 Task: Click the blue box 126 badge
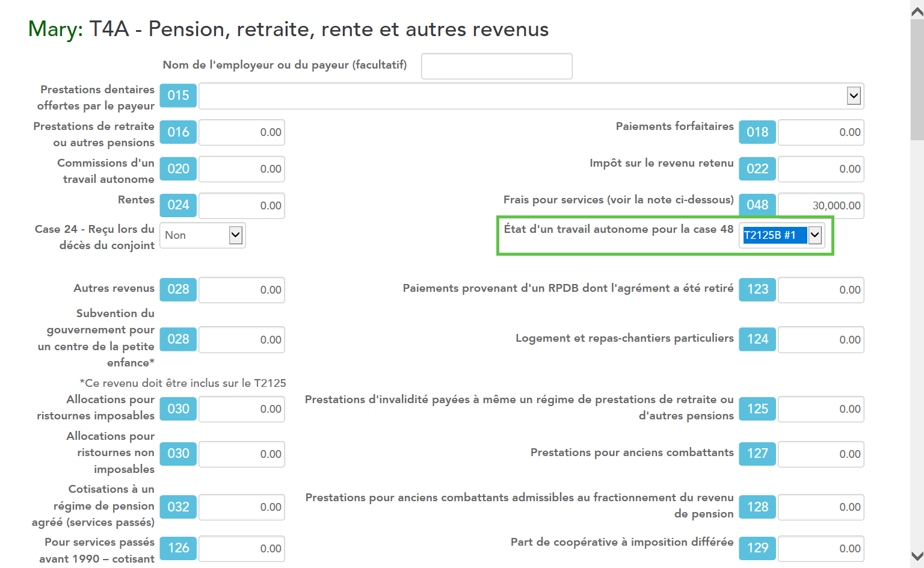tap(178, 548)
